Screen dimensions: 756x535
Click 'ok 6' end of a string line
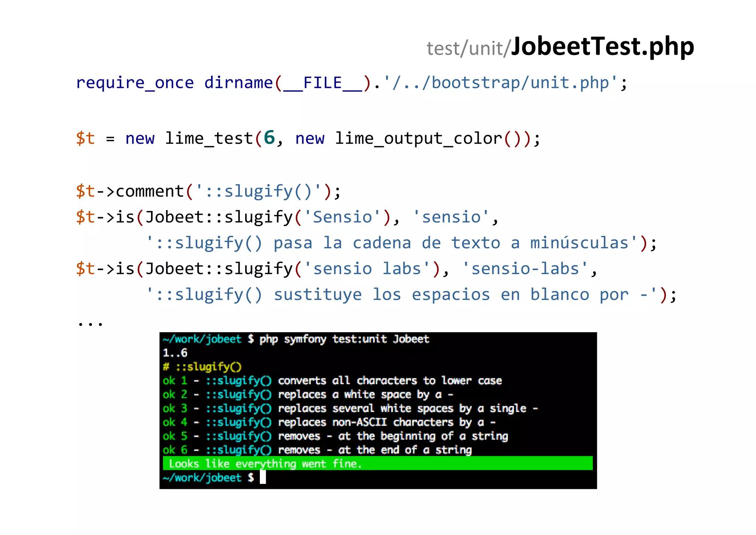click(317, 450)
